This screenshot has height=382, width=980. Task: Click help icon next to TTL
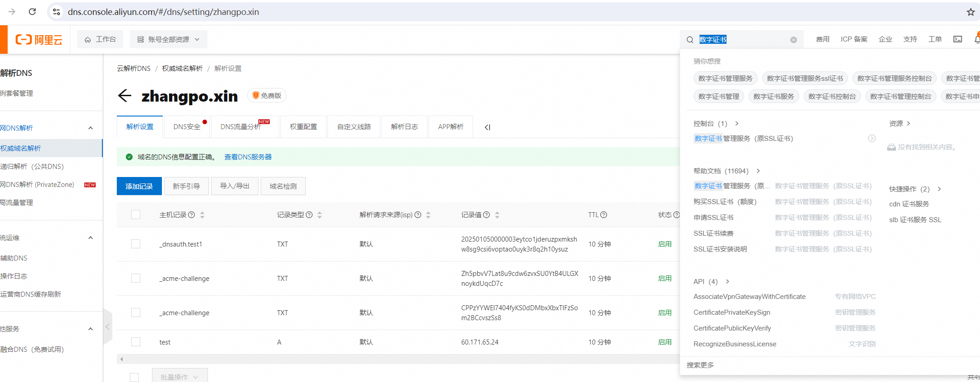[x=603, y=215]
